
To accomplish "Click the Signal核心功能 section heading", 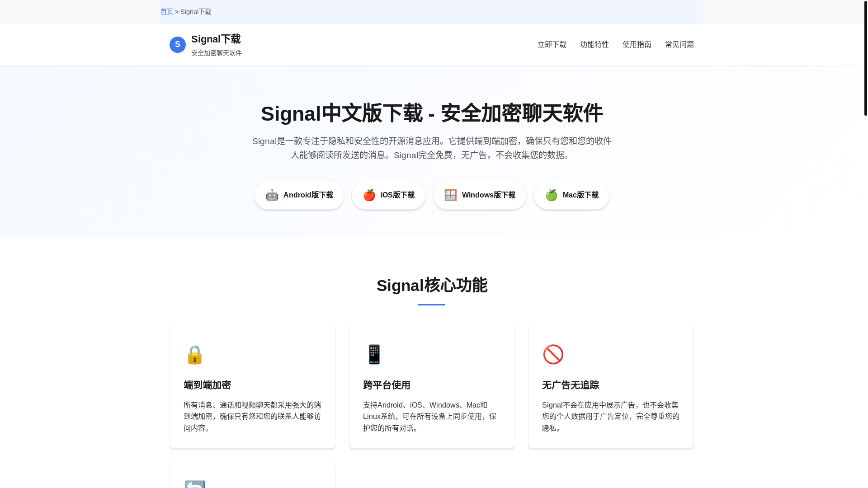I will (432, 286).
